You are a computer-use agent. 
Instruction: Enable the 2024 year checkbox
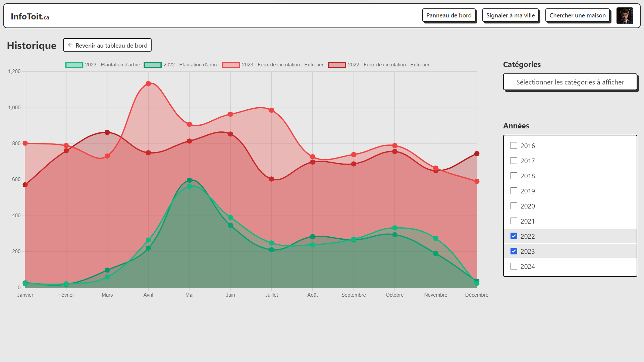tap(514, 266)
